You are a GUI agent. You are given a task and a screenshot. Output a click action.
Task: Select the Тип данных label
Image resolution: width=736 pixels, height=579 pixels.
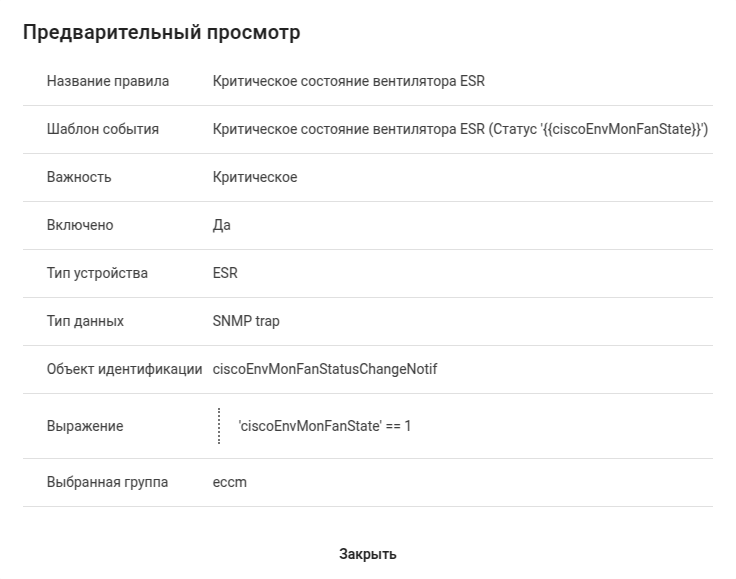[85, 321]
